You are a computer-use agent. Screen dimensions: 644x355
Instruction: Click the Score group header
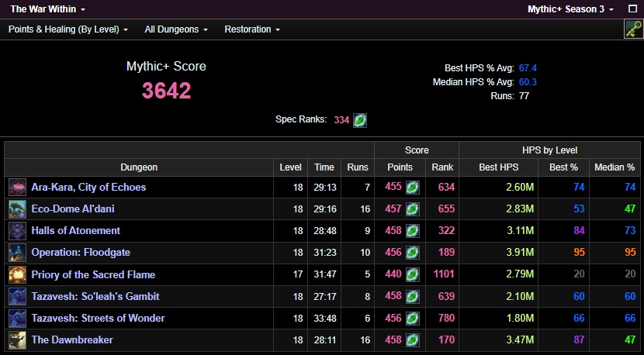417,150
